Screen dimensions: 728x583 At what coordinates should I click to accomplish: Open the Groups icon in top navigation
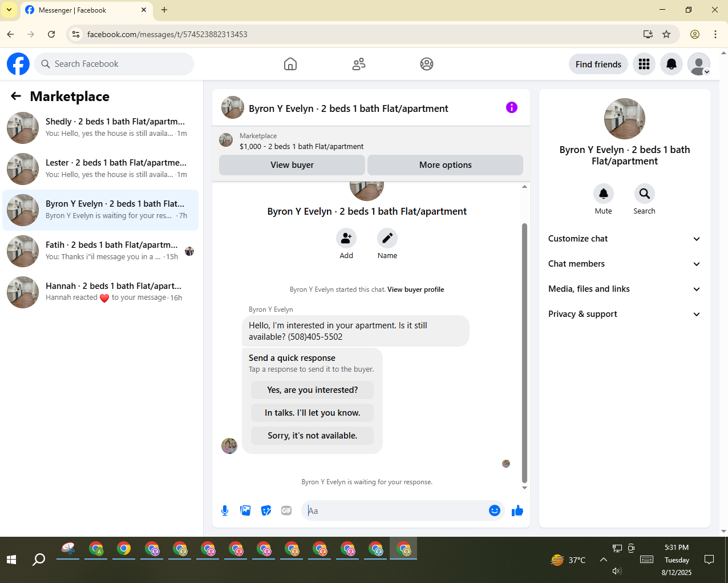pos(427,64)
